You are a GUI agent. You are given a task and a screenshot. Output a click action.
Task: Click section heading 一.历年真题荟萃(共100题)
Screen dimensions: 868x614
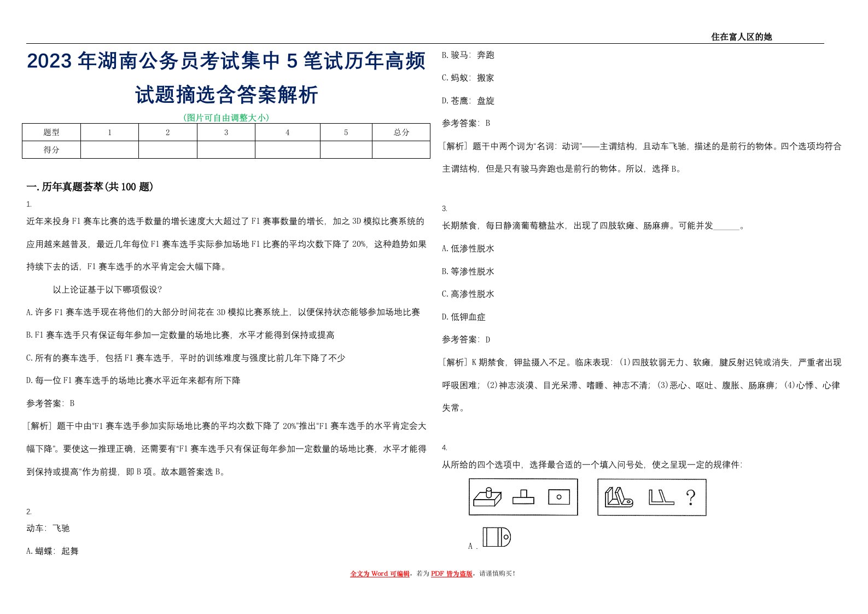pyautogui.click(x=90, y=187)
